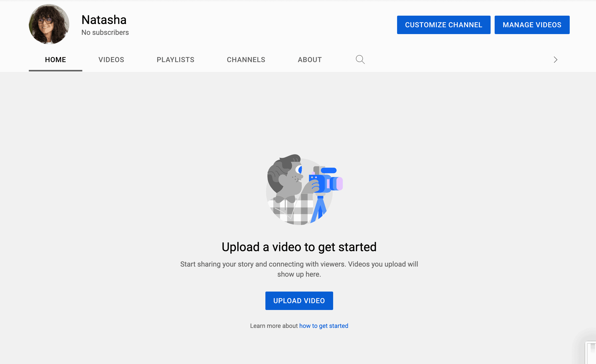The width and height of the screenshot is (596, 364).
Task: Switch to the Home tab
Action: tap(55, 60)
